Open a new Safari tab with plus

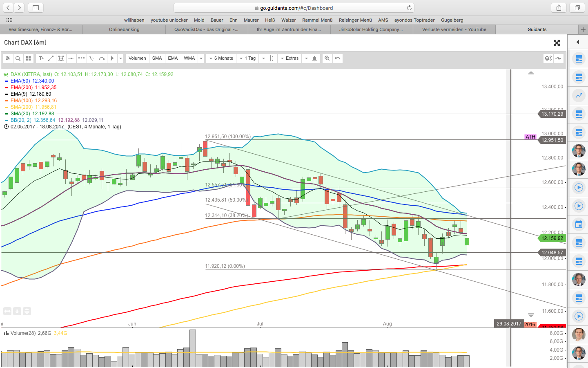tap(583, 29)
